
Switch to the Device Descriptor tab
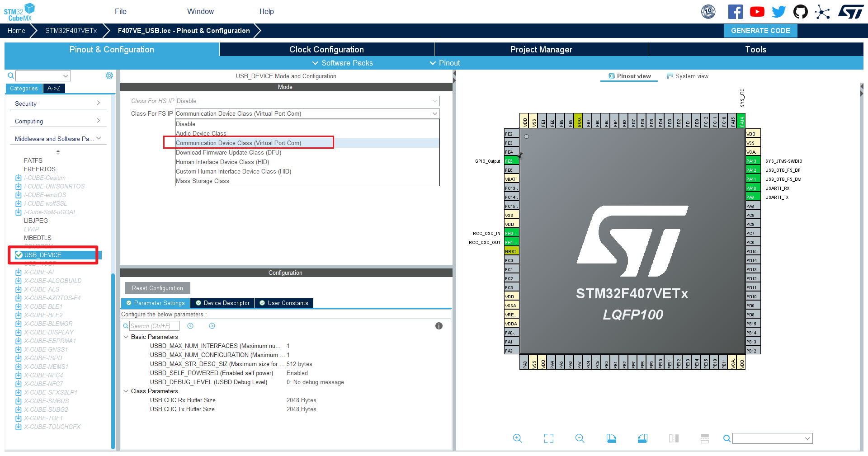[222, 303]
